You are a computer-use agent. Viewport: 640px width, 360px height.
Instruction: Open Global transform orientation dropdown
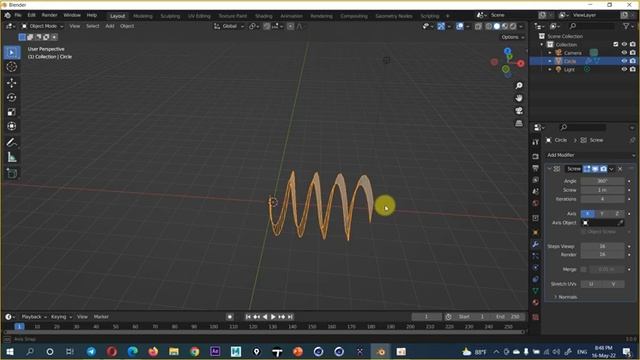pos(229,26)
